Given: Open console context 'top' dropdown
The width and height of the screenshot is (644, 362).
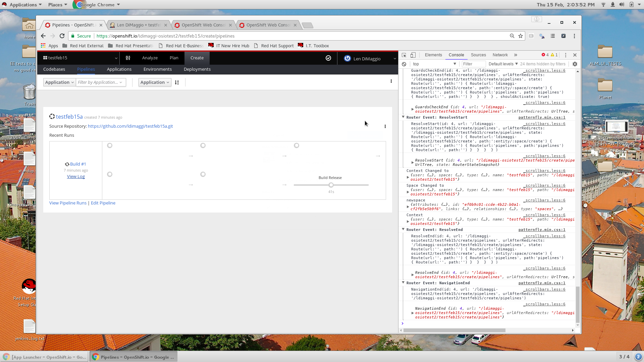Looking at the screenshot, I should coord(434,64).
